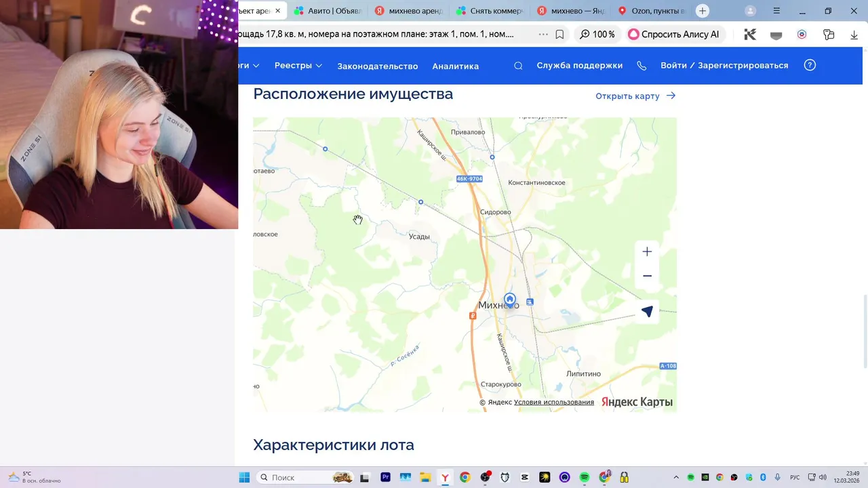This screenshot has width=868, height=488.
Task: Click the blue property pin near Михнево
Action: click(510, 300)
